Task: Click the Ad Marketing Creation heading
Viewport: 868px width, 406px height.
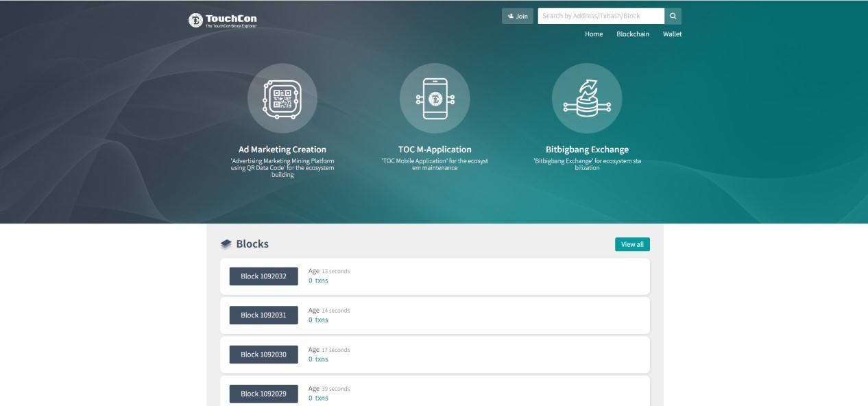Action: (x=282, y=150)
